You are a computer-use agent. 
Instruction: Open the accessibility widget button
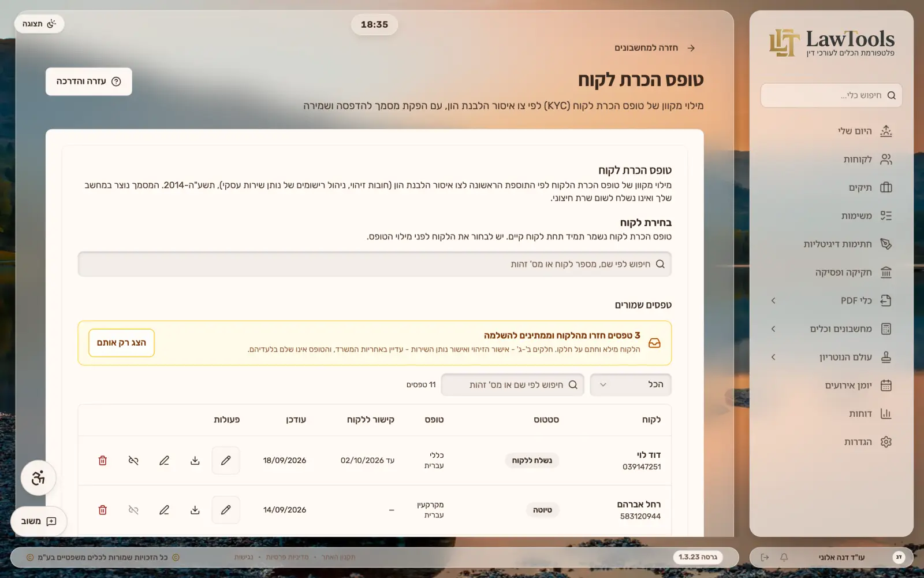tap(38, 478)
